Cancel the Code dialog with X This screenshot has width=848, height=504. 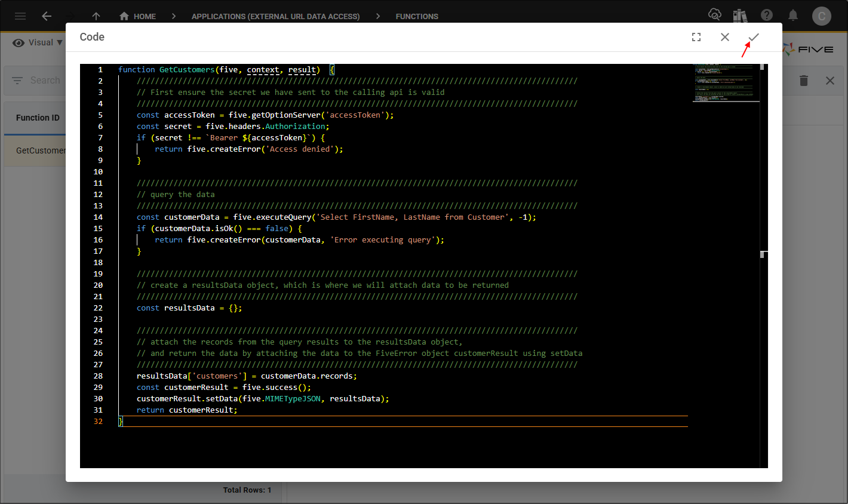coord(725,37)
